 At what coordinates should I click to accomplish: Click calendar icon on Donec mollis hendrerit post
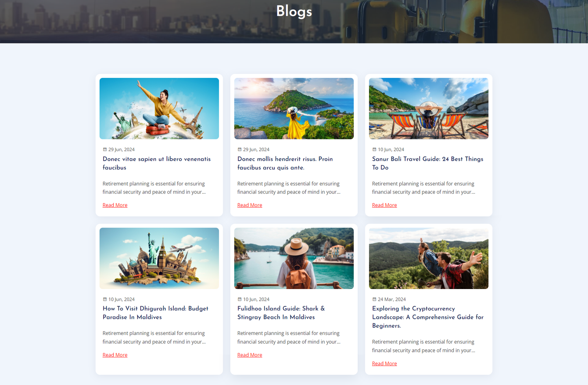point(240,150)
